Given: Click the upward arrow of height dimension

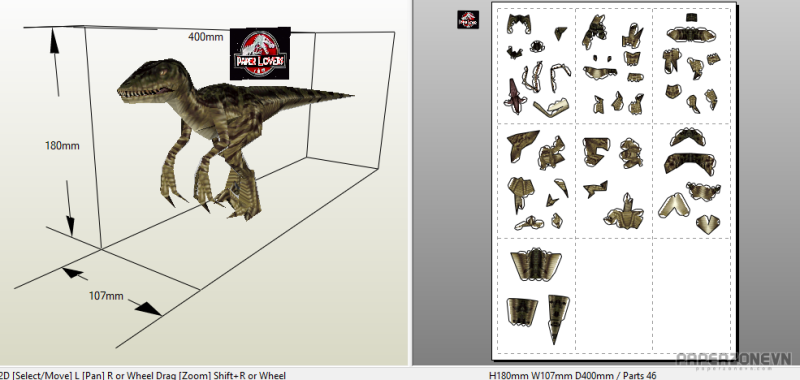Looking at the screenshot, I should coord(54,42).
